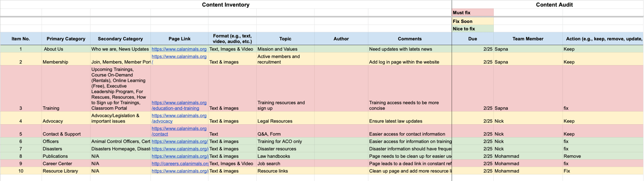Image resolution: width=644 pixels, height=181 pixels.
Task: Open the About Us row page link
Action: 179,49
